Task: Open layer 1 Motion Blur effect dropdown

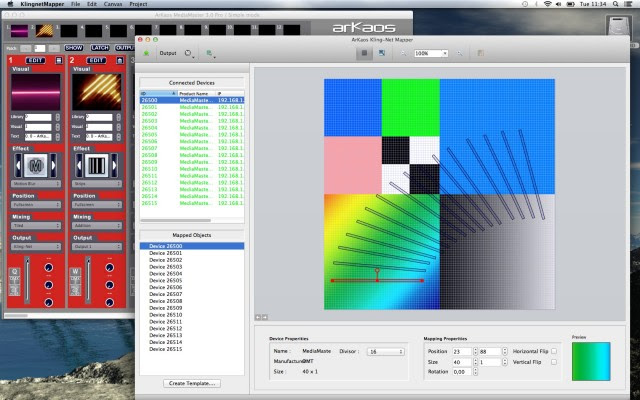Action: 36,184
